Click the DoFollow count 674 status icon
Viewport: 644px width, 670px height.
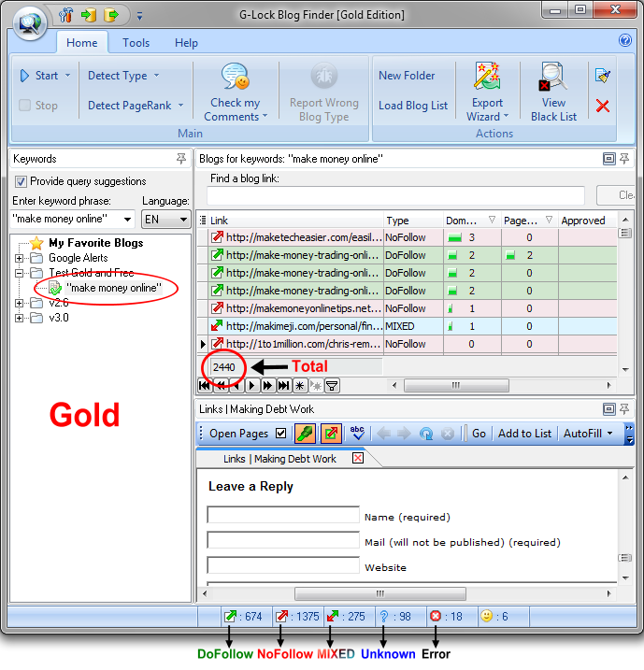230,616
